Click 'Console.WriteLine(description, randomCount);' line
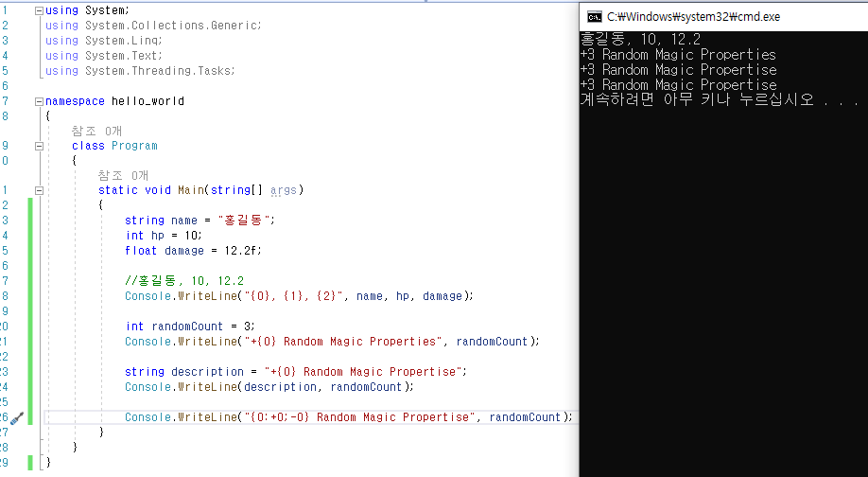 [269, 387]
